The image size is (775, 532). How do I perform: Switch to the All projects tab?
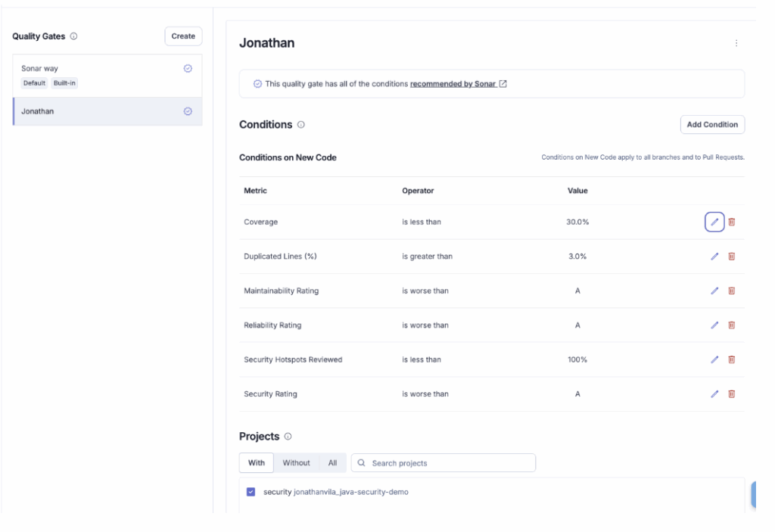[x=332, y=463]
